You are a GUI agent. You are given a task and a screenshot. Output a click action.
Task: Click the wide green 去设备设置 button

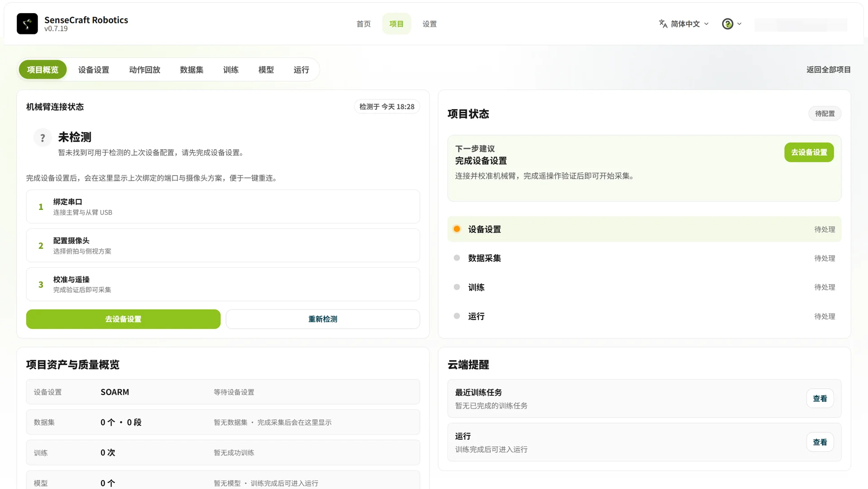tap(123, 319)
